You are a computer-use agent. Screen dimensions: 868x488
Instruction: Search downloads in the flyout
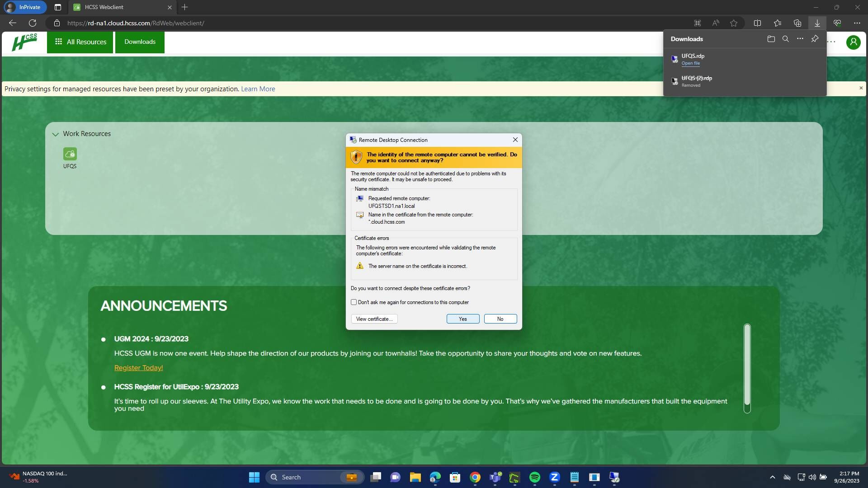pyautogui.click(x=786, y=39)
